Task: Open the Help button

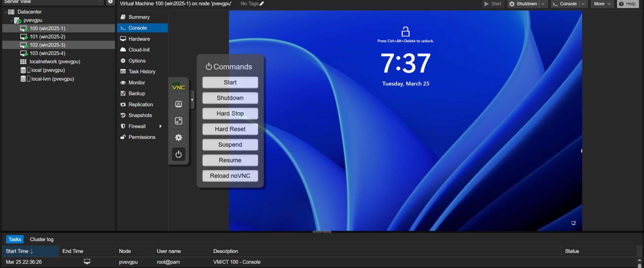Action: [628, 4]
